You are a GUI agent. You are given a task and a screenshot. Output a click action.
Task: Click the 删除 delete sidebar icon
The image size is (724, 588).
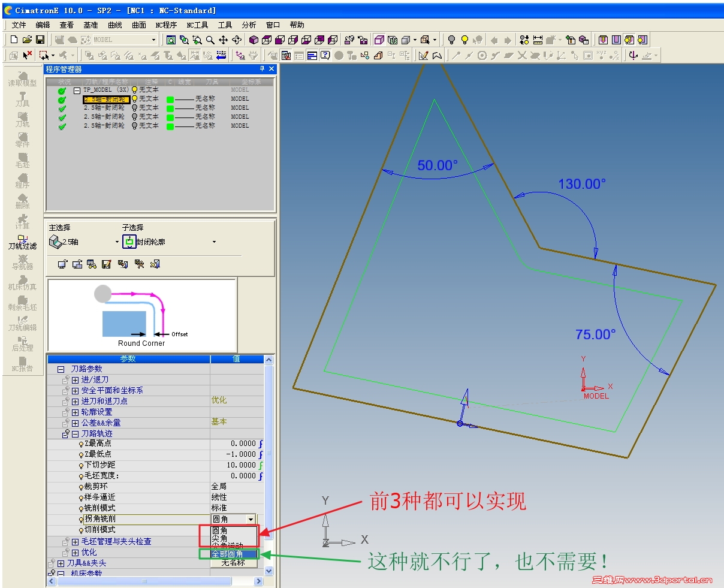[x=22, y=201]
